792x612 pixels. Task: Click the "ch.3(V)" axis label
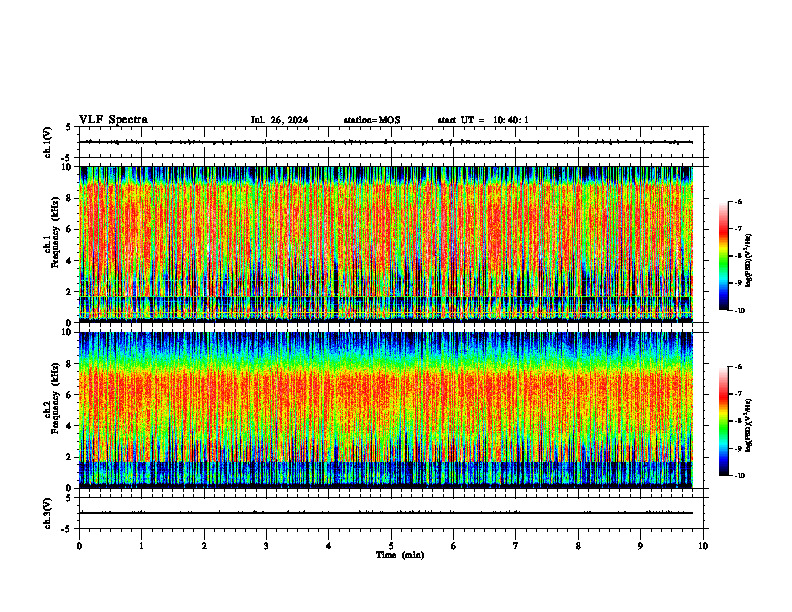(x=47, y=513)
